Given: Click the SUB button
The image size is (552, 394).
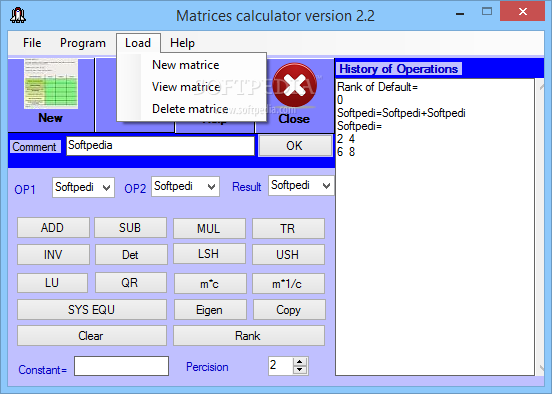Looking at the screenshot, I should (x=130, y=228).
